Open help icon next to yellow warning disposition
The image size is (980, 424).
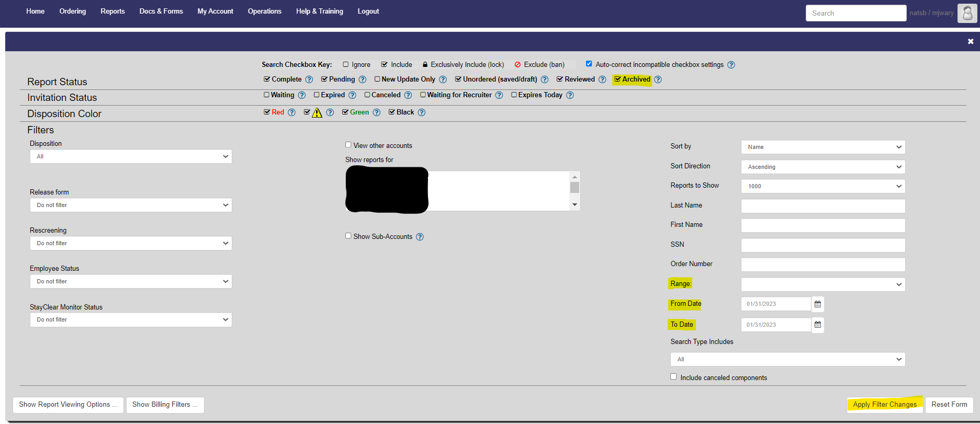pos(330,112)
